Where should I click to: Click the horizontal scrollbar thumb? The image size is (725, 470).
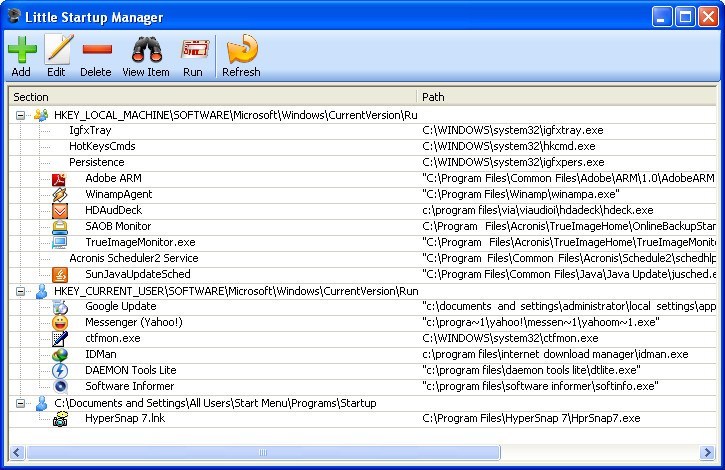[263, 452]
